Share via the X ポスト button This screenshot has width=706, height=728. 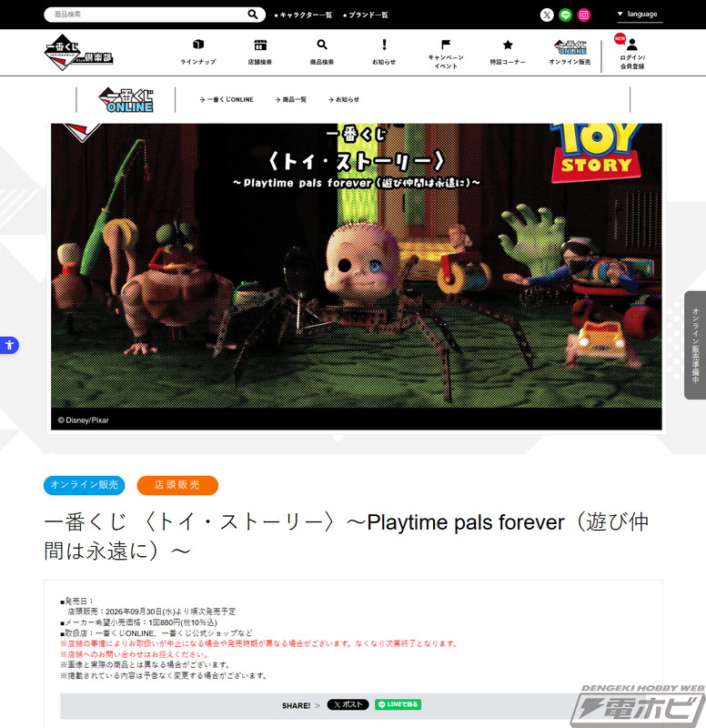tap(348, 704)
